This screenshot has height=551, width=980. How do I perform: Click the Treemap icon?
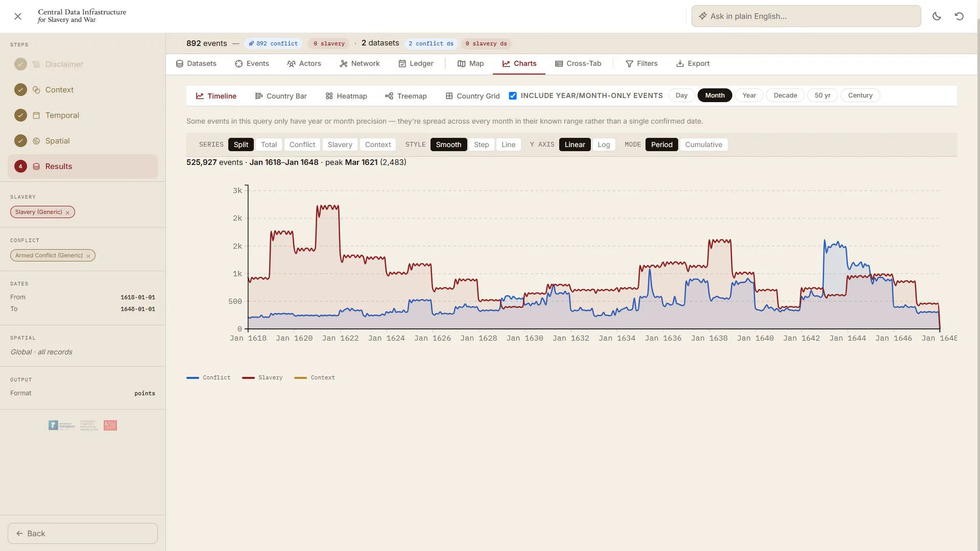(x=389, y=96)
